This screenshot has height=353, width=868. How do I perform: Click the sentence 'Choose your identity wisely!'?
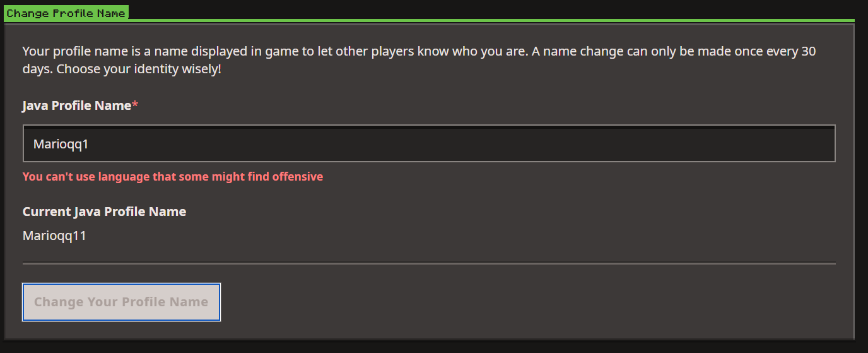tap(139, 69)
